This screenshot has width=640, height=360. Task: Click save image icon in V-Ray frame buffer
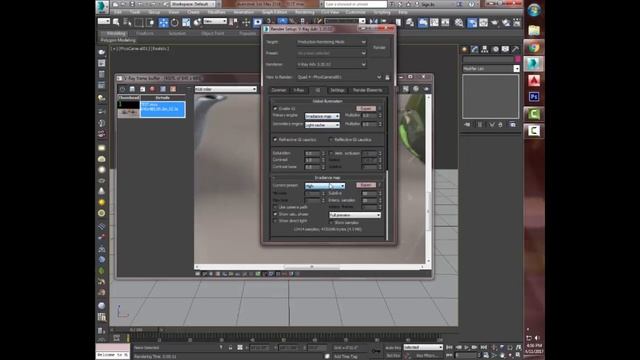132,89
